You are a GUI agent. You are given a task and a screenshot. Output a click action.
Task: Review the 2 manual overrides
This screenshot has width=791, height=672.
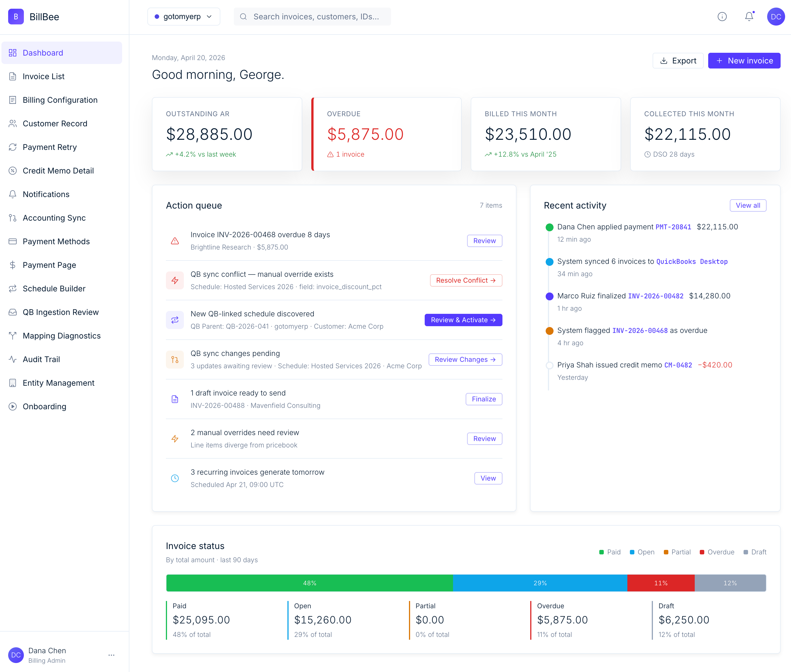click(484, 439)
